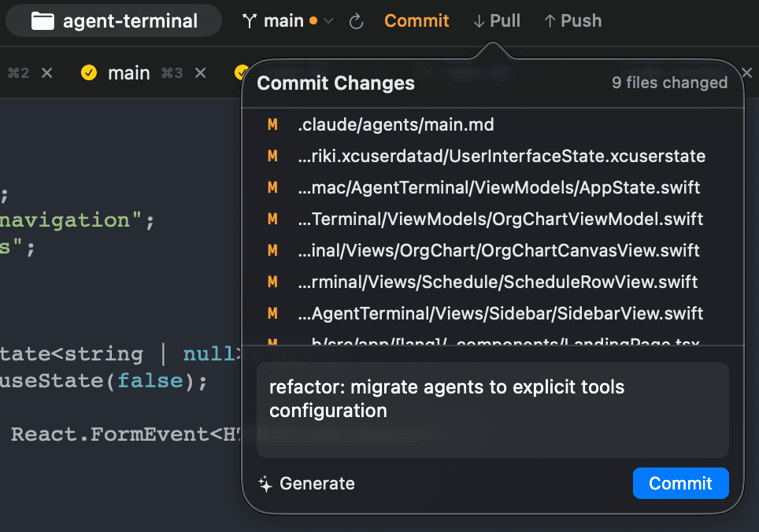759x532 pixels.
Task: Push changes using the up-arrow Push button
Action: (x=572, y=21)
